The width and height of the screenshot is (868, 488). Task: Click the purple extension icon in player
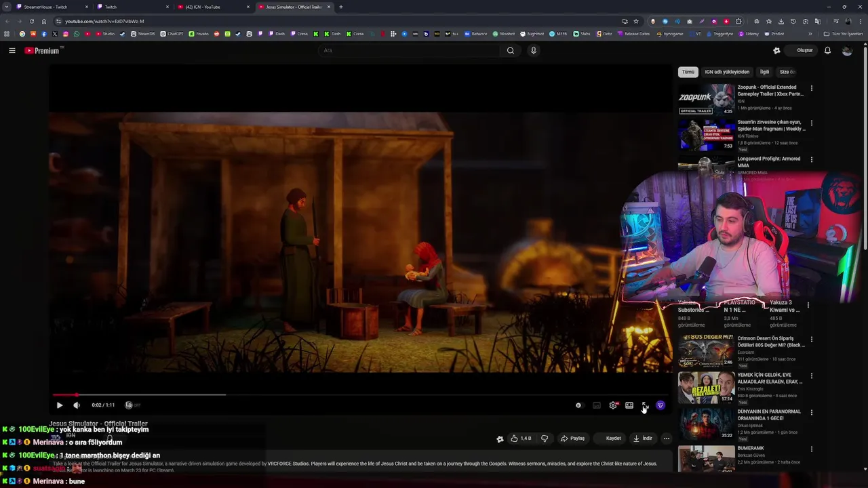click(660, 405)
